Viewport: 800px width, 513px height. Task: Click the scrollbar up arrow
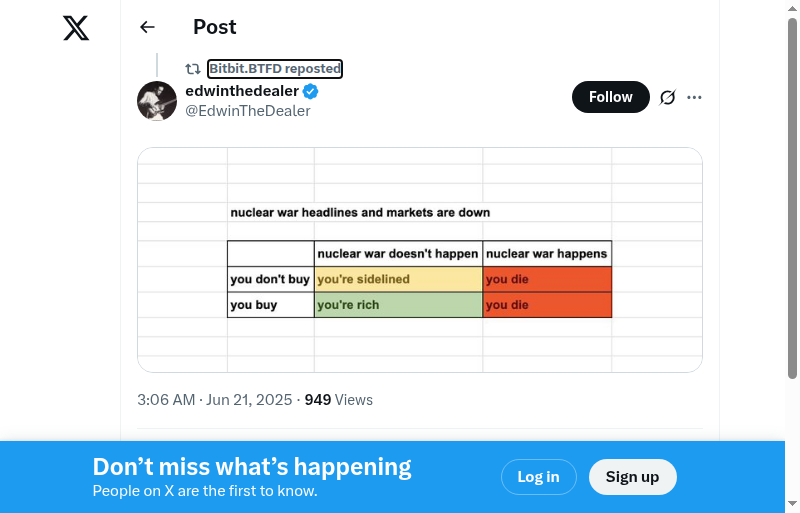(x=793, y=9)
